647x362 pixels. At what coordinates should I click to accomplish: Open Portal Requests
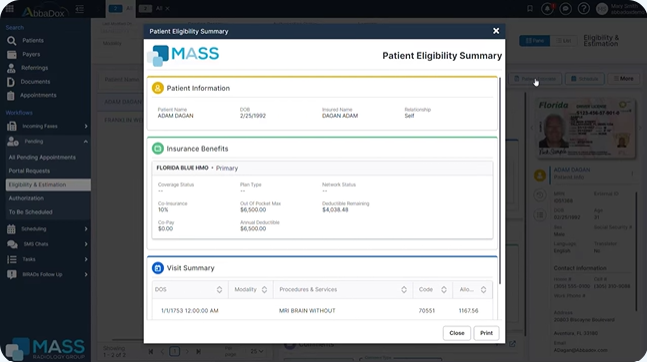pos(29,171)
